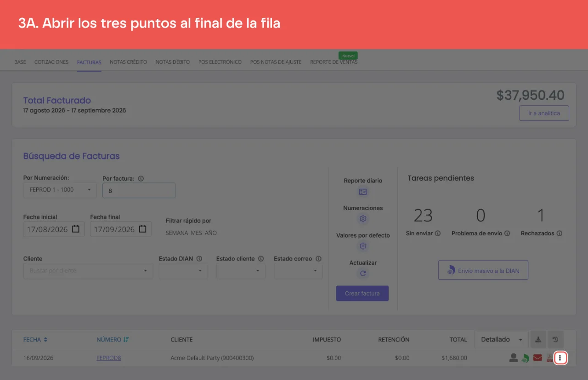Open the REPORTE DE VENTAS tab
Image resolution: width=588 pixels, height=380 pixels.
point(334,62)
